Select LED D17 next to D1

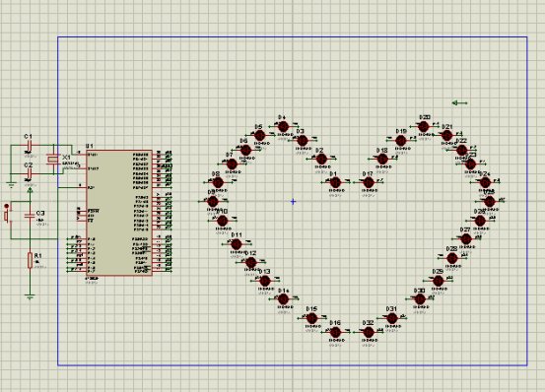click(x=368, y=182)
